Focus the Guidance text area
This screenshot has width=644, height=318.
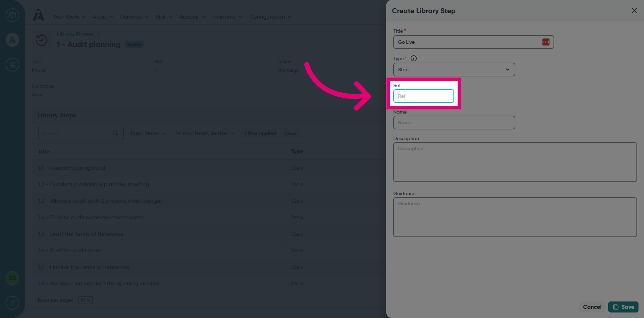coord(515,217)
